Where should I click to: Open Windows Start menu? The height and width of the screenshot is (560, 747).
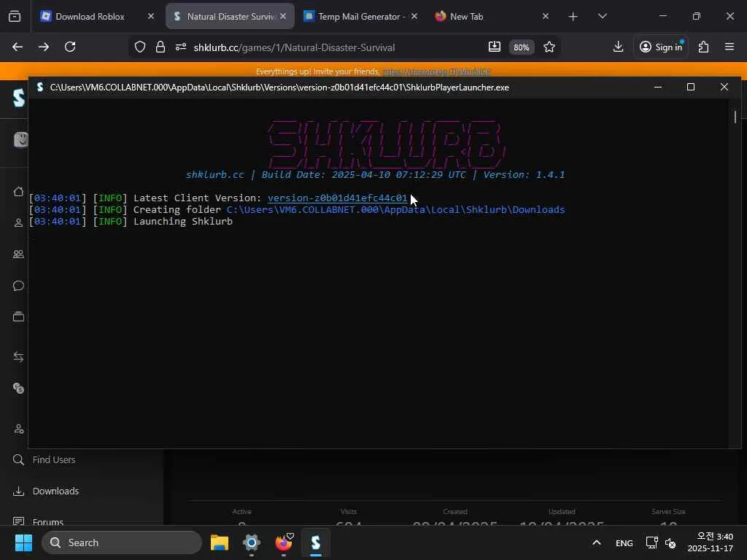(23, 542)
